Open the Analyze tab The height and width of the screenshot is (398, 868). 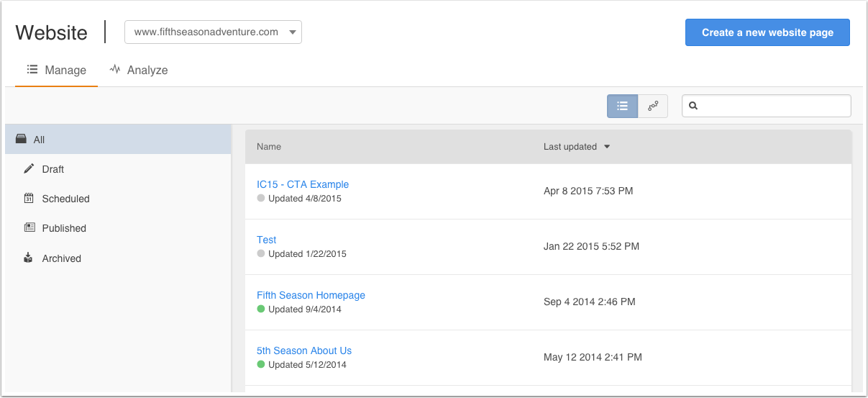[139, 70]
